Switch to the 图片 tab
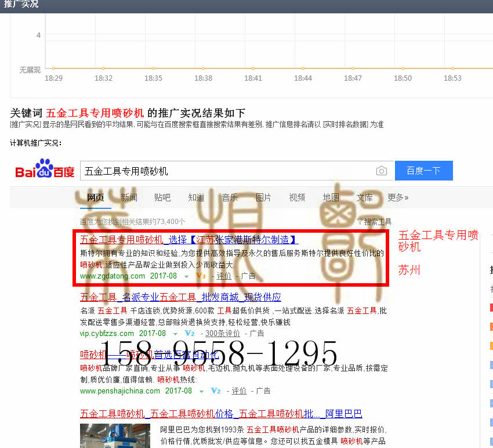493x448 pixels. (x=263, y=197)
